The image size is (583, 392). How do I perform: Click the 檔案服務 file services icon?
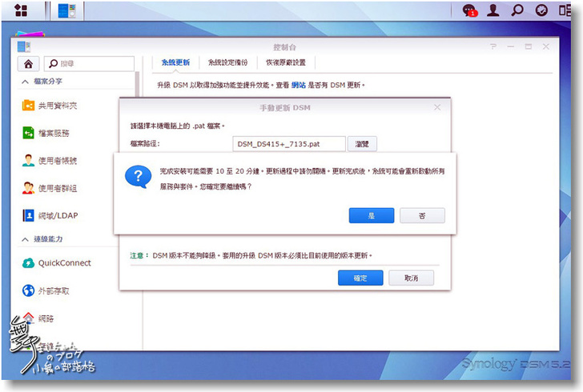coord(28,133)
